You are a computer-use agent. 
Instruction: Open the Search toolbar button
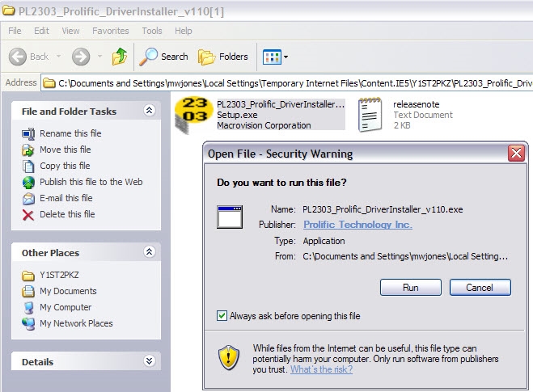tap(164, 57)
